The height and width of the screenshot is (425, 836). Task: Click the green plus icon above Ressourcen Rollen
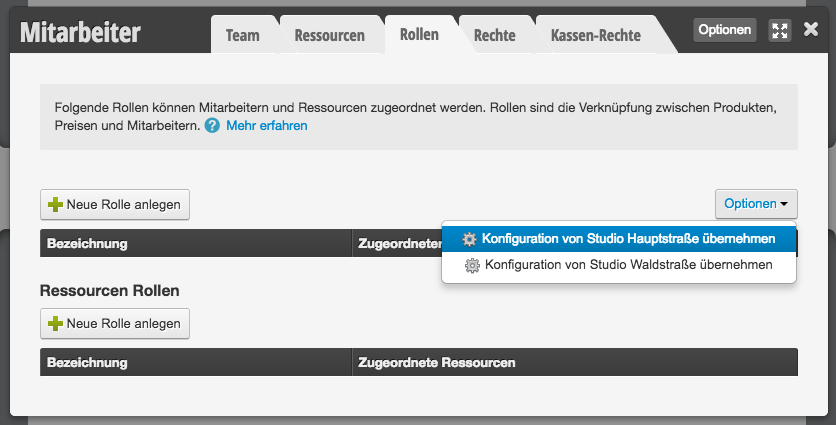point(55,205)
